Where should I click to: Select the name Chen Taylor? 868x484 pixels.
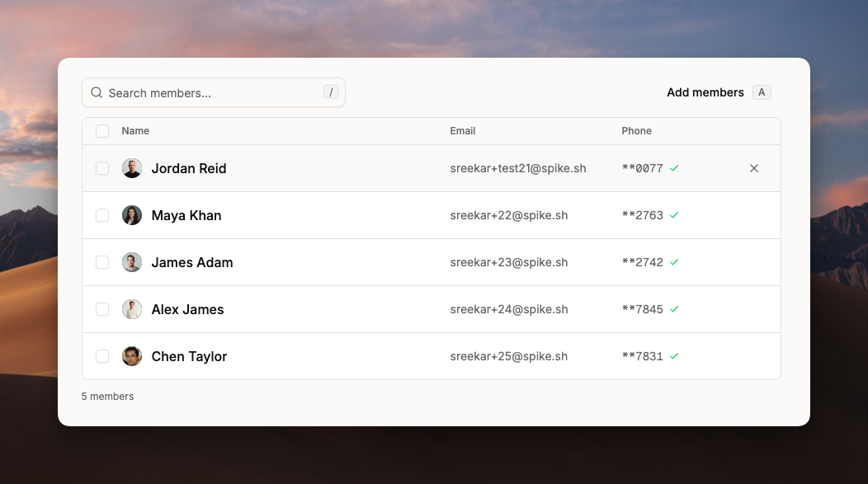coord(189,356)
